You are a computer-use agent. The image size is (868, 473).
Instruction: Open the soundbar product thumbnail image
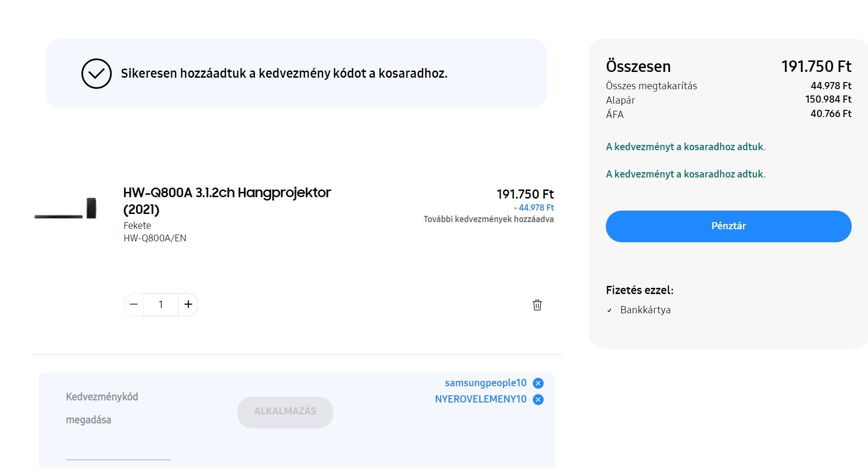(65, 209)
